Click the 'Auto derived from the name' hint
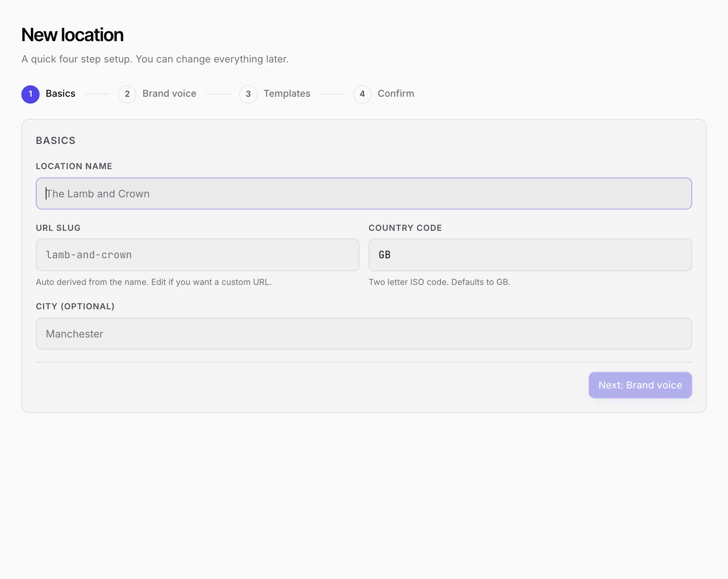Image resolution: width=728 pixels, height=579 pixels. click(153, 282)
